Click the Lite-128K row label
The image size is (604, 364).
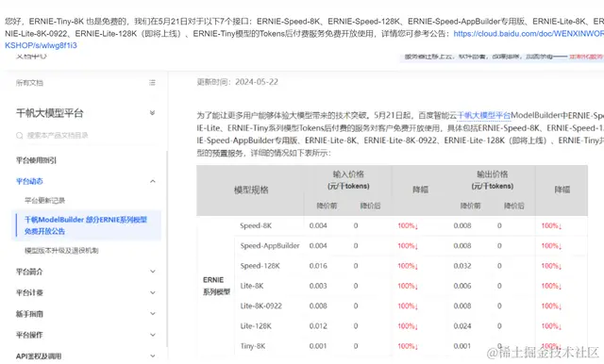click(x=256, y=326)
